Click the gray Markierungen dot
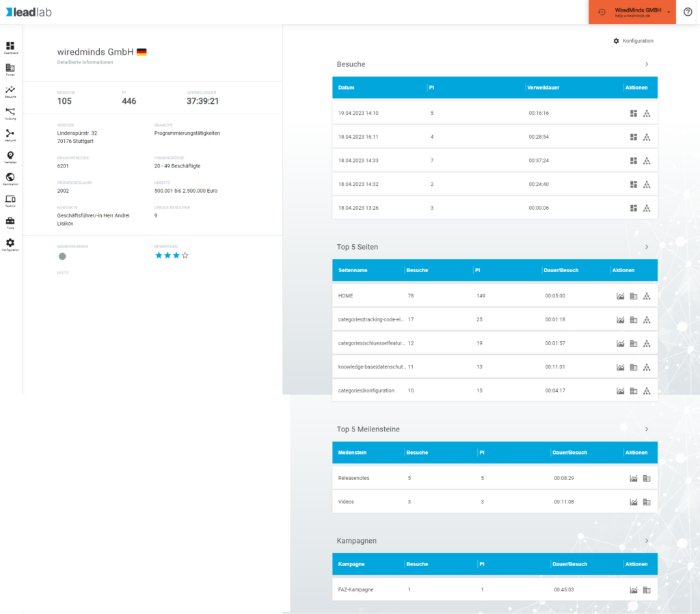This screenshot has height=614, width=700. [x=62, y=256]
